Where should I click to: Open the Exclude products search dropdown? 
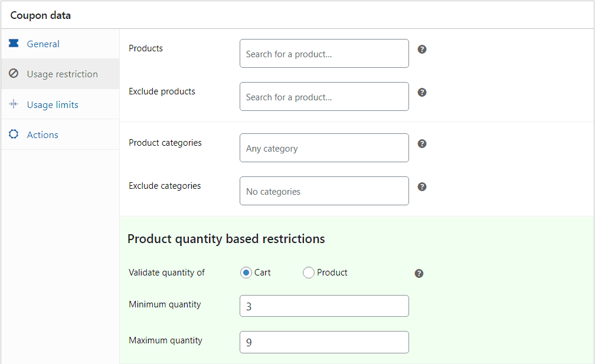[x=324, y=97]
